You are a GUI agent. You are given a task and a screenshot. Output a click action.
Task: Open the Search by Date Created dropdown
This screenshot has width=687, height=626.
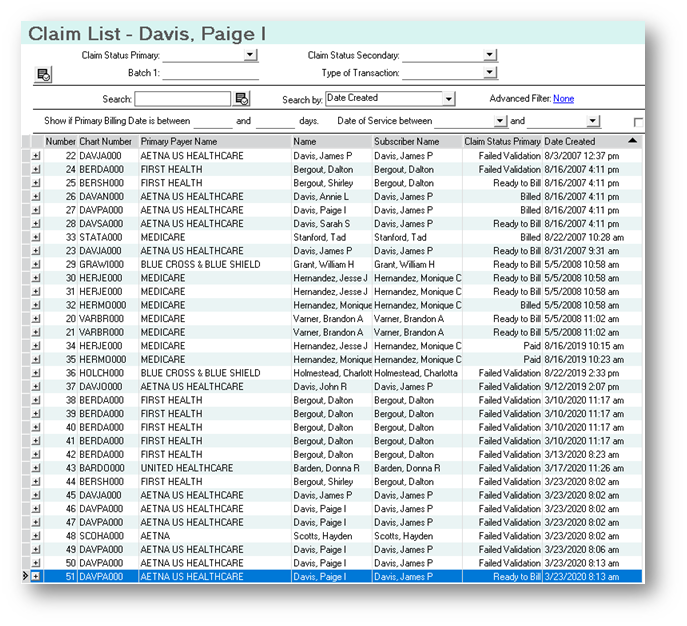[448, 99]
